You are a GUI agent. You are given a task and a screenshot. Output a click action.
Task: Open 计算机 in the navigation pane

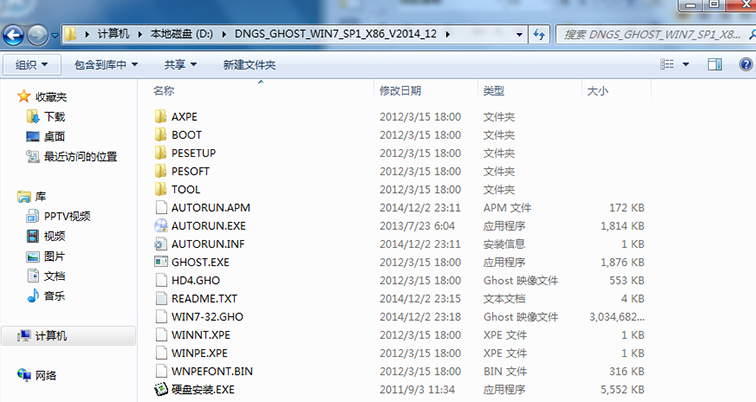51,336
